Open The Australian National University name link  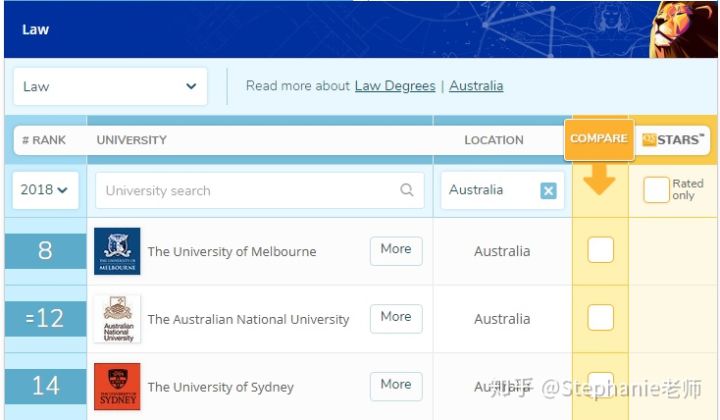[x=248, y=319]
